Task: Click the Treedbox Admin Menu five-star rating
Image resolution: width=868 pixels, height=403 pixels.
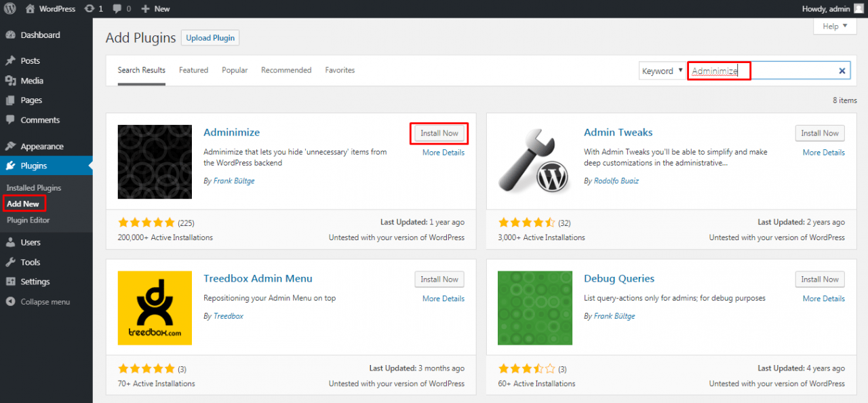Action: [146, 369]
